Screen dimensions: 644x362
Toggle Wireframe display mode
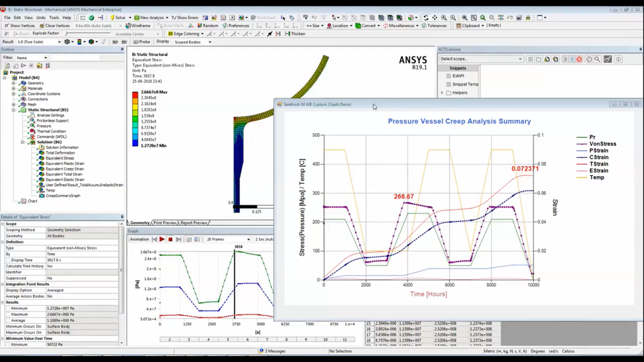point(138,26)
